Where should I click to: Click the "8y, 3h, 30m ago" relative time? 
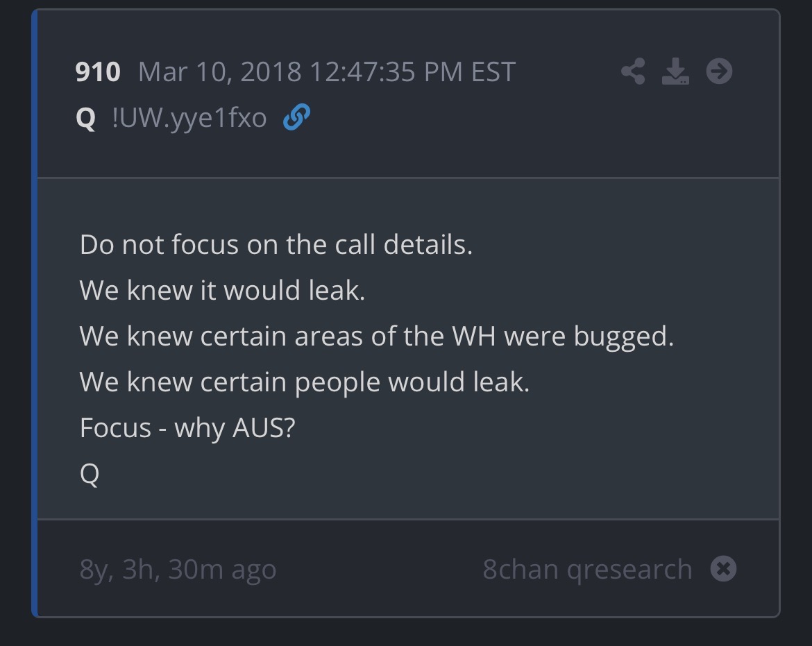178,569
